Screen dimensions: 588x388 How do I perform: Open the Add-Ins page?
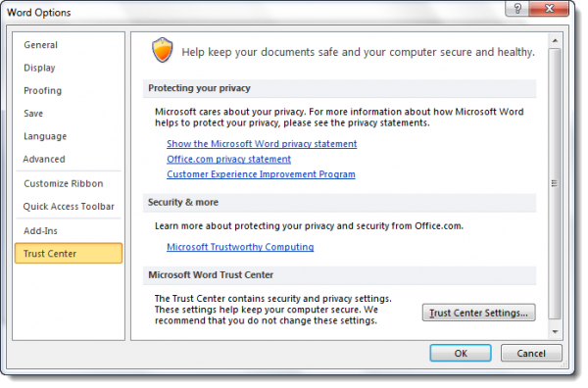coord(40,231)
